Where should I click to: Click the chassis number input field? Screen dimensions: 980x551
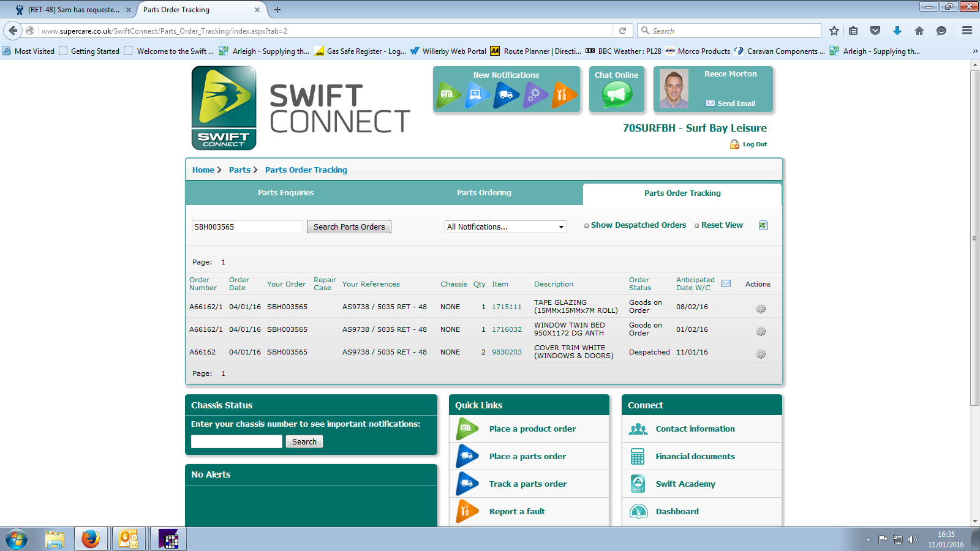(236, 441)
